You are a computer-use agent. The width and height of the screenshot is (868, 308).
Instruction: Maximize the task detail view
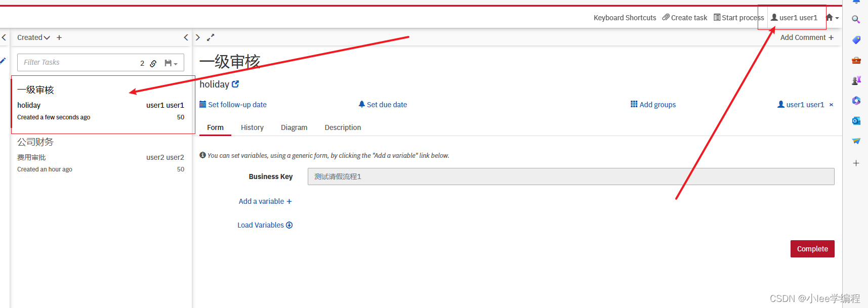click(211, 37)
